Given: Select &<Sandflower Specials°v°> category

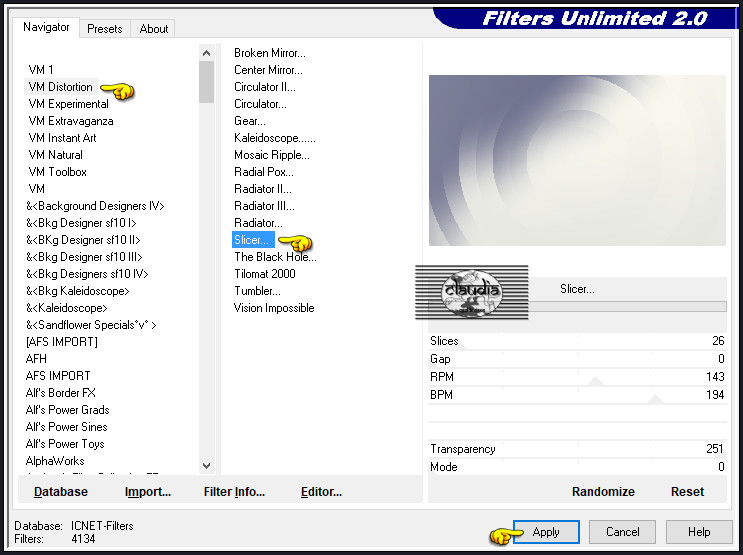Looking at the screenshot, I should coord(91,326).
